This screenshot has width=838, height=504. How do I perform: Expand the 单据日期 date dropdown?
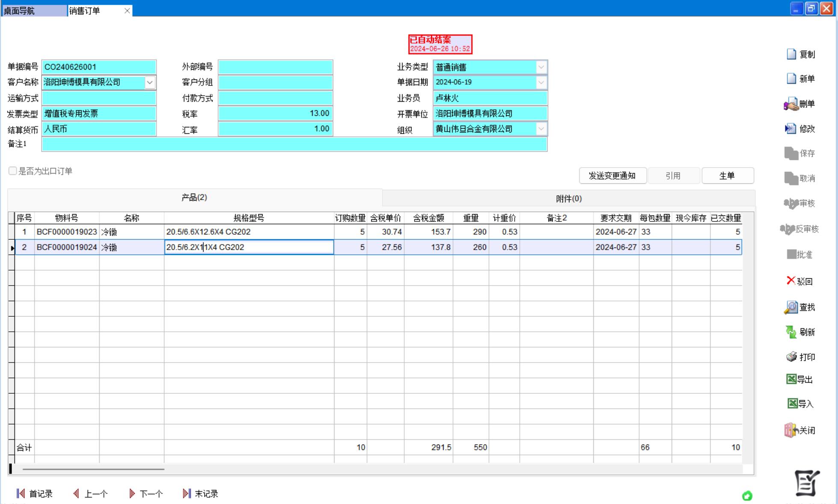(541, 82)
